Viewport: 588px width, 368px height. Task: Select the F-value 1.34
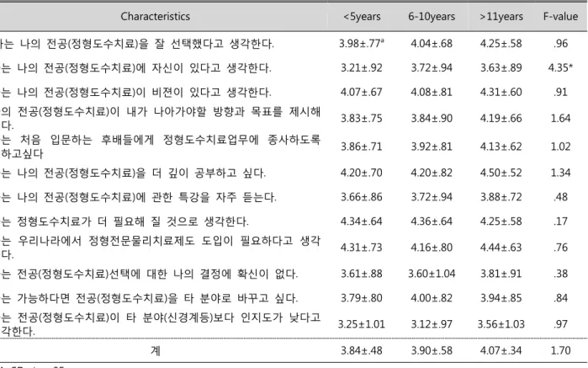[560, 173]
